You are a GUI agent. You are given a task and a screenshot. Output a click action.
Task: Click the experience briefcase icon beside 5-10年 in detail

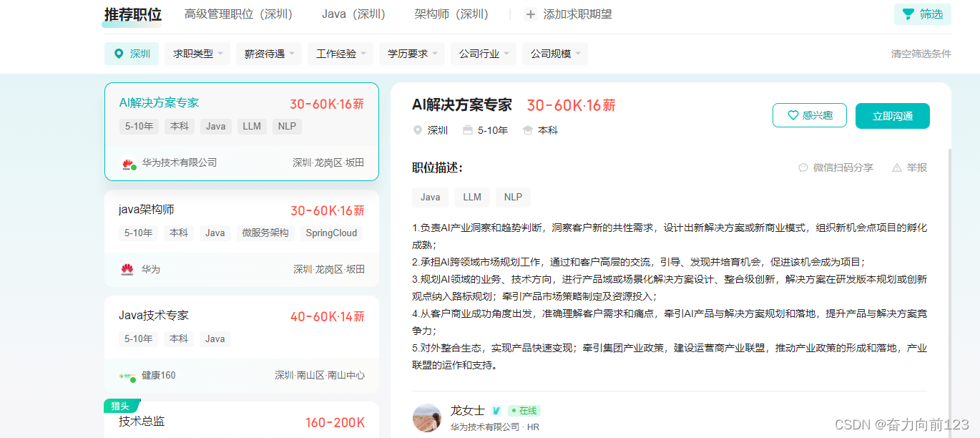(x=468, y=130)
